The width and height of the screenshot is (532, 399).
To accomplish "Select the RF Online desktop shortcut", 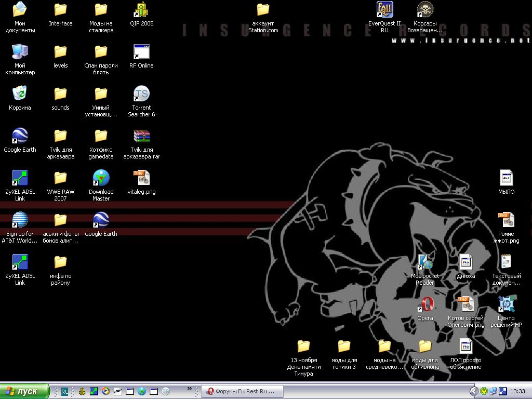I will point(141,52).
